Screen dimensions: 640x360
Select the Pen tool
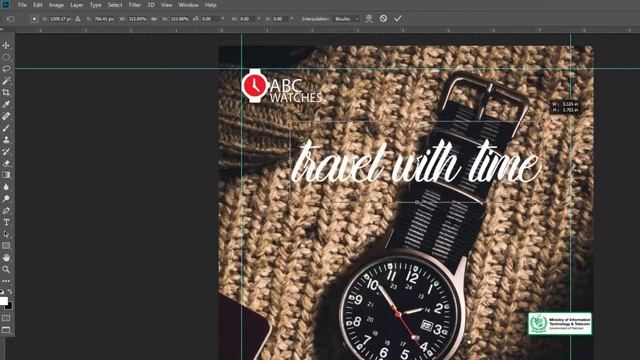[6, 211]
